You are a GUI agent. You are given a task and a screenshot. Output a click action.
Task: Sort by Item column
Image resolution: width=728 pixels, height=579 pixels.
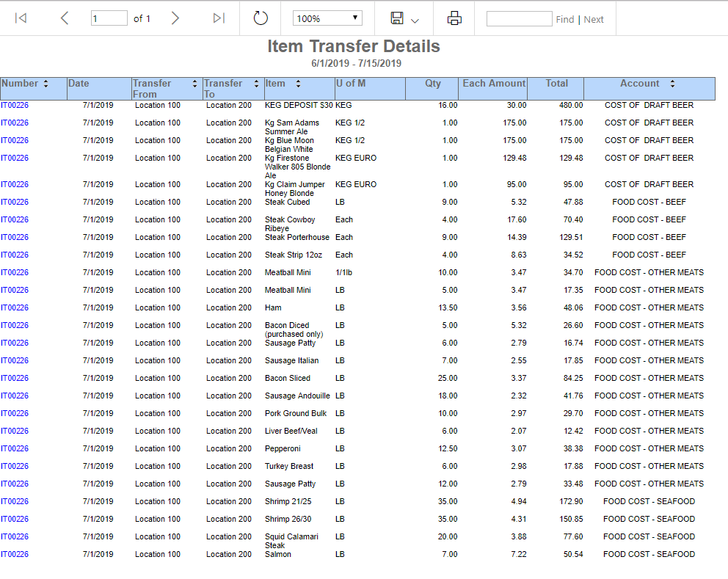pyautogui.click(x=298, y=84)
